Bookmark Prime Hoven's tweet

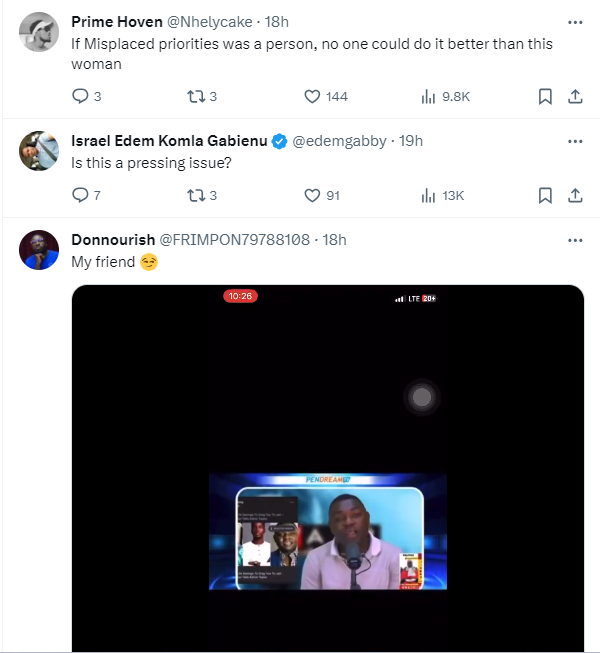click(545, 97)
